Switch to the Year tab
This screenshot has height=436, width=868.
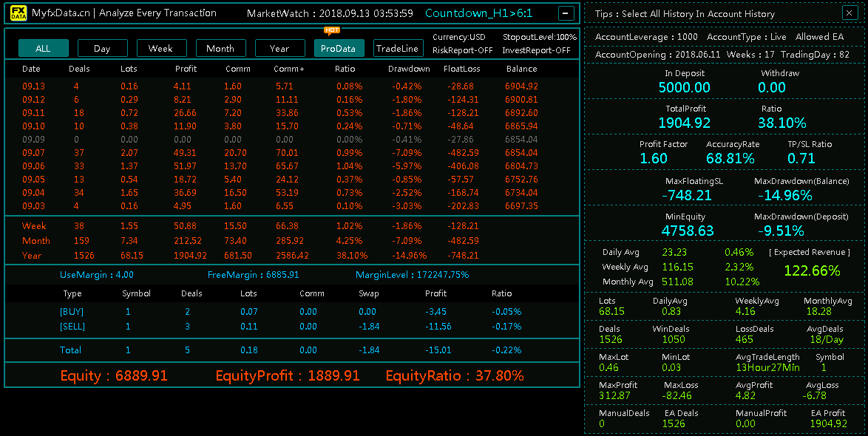pyautogui.click(x=279, y=48)
